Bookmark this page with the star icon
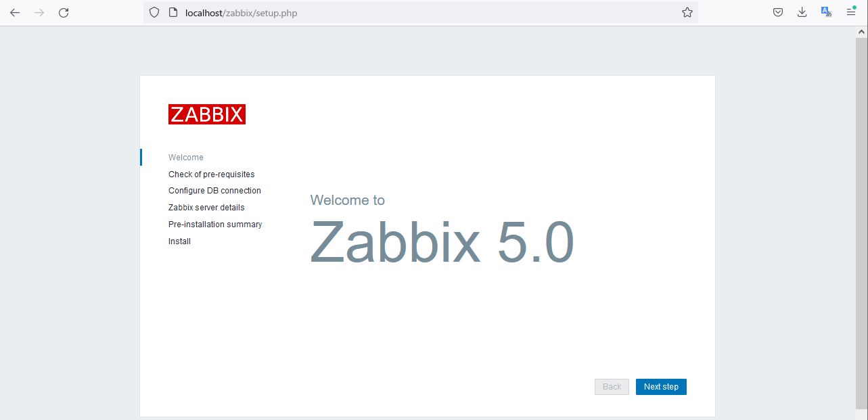Screen dimensions: 868x420 (x=687, y=12)
